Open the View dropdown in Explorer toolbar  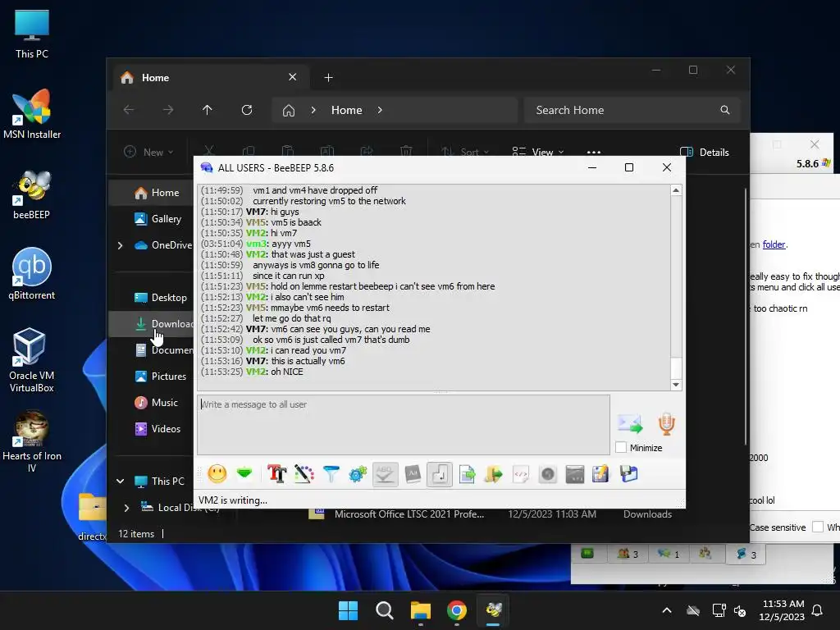(538, 152)
